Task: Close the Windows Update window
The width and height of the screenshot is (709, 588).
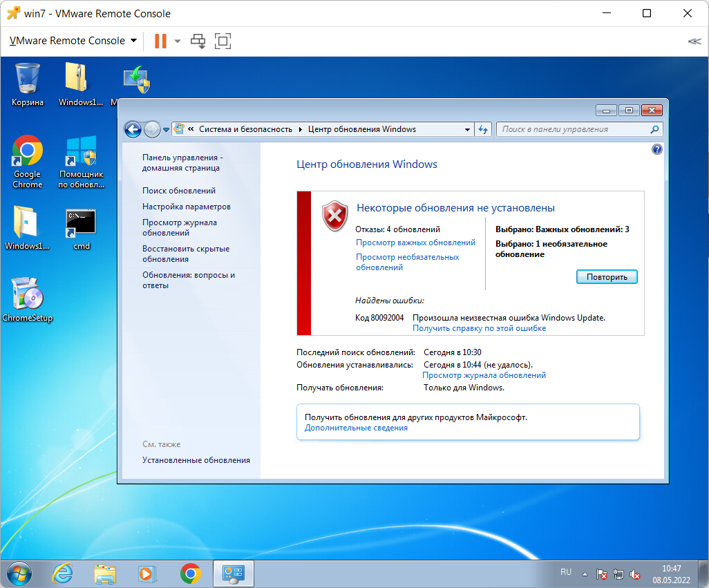Action: pos(652,111)
